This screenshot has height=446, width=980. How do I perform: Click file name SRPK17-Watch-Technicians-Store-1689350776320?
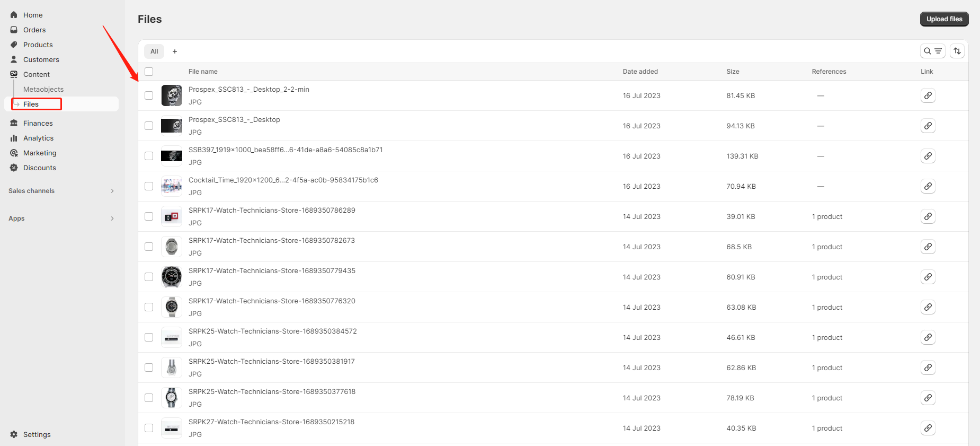coord(272,301)
